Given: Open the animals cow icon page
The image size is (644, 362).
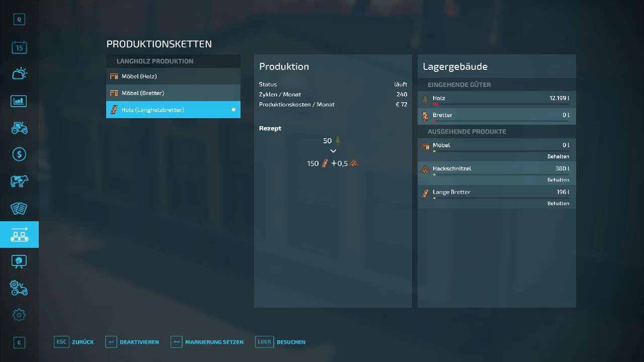Looking at the screenshot, I should [x=19, y=181].
